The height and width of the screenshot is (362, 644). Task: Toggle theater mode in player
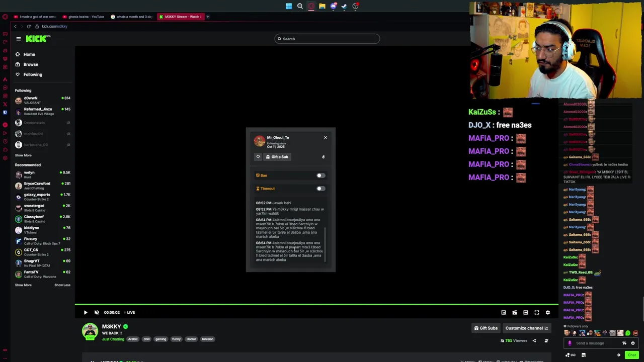click(x=526, y=312)
